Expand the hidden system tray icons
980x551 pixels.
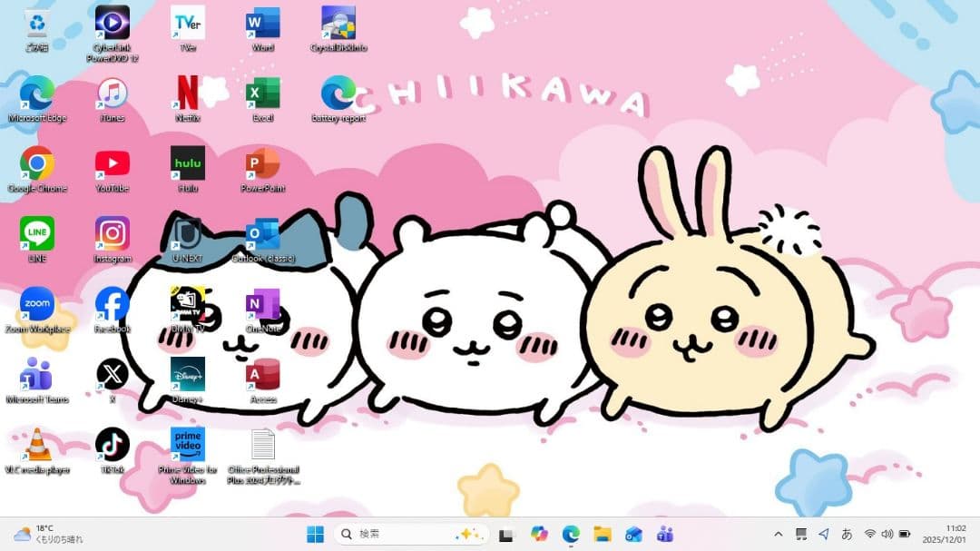pyautogui.click(x=779, y=535)
